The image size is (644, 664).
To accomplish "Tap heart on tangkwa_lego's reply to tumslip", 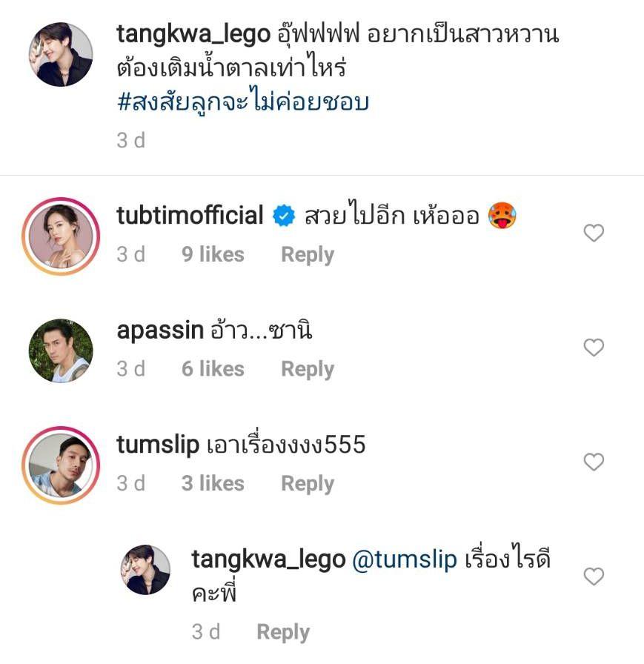I will point(594,576).
